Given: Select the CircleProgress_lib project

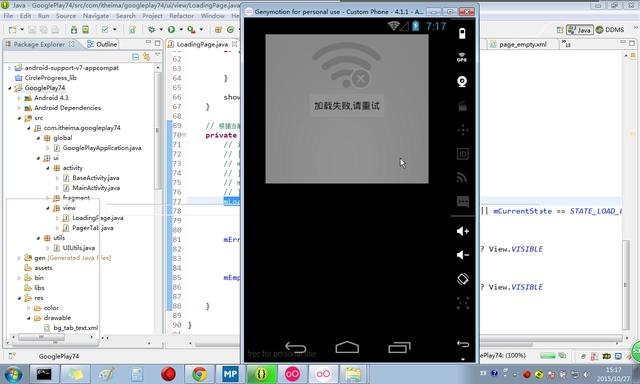Looking at the screenshot, I should pyautogui.click(x=46, y=78).
